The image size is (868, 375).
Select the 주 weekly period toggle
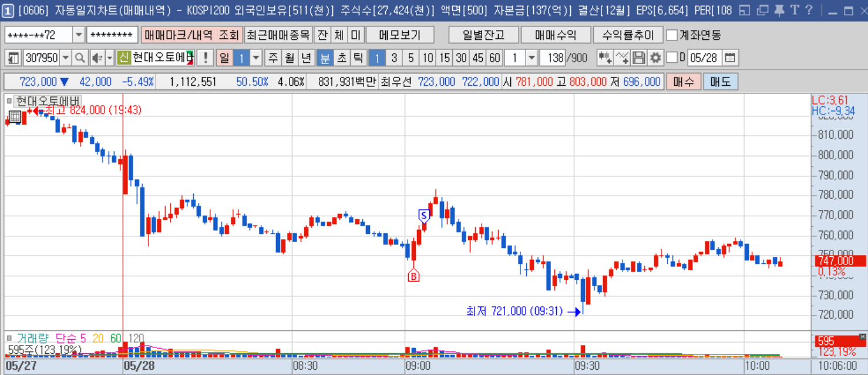[274, 58]
